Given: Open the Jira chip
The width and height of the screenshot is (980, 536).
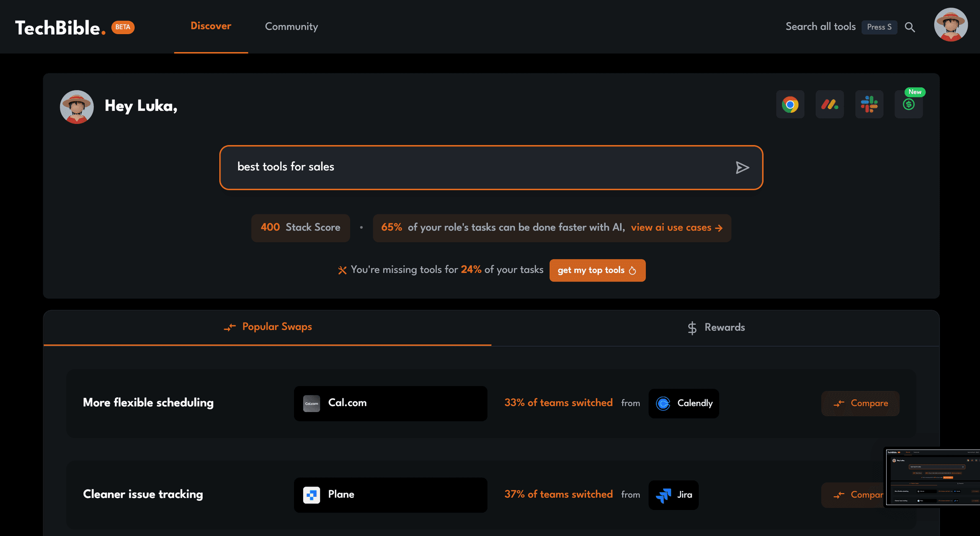Looking at the screenshot, I should (673, 495).
